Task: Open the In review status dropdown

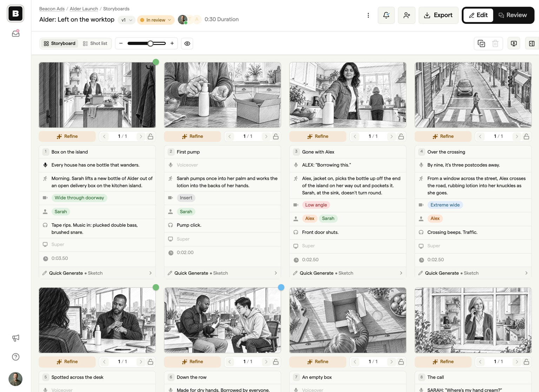Action: [x=156, y=20]
